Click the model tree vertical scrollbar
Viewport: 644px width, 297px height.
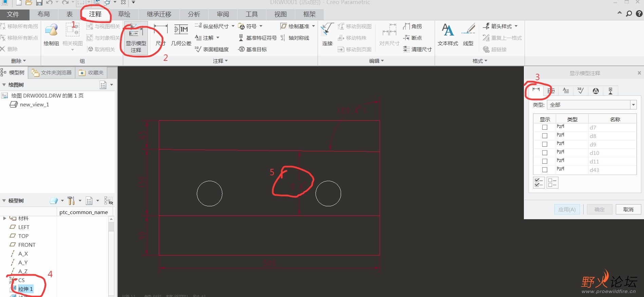click(111, 257)
